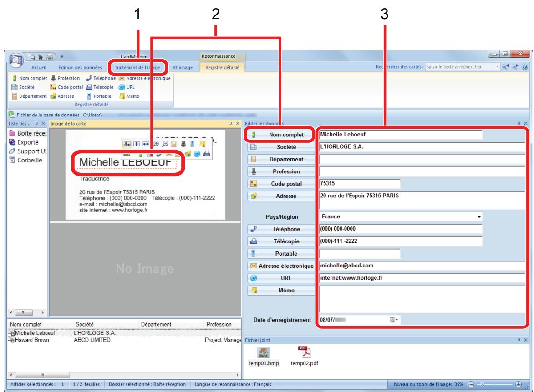Click fit width icon in floating toolbar
This screenshot has height=392, width=534.
click(x=146, y=144)
